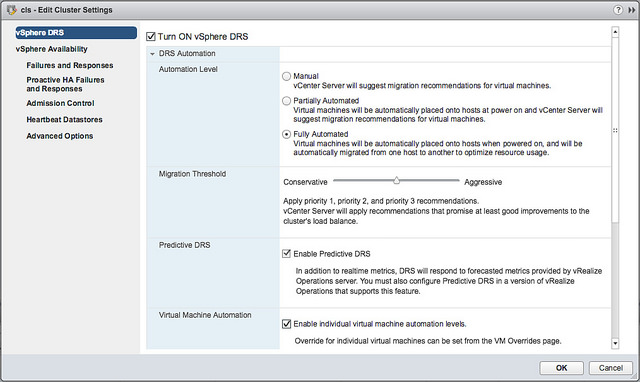
Task: Click the OK button
Action: click(561, 368)
